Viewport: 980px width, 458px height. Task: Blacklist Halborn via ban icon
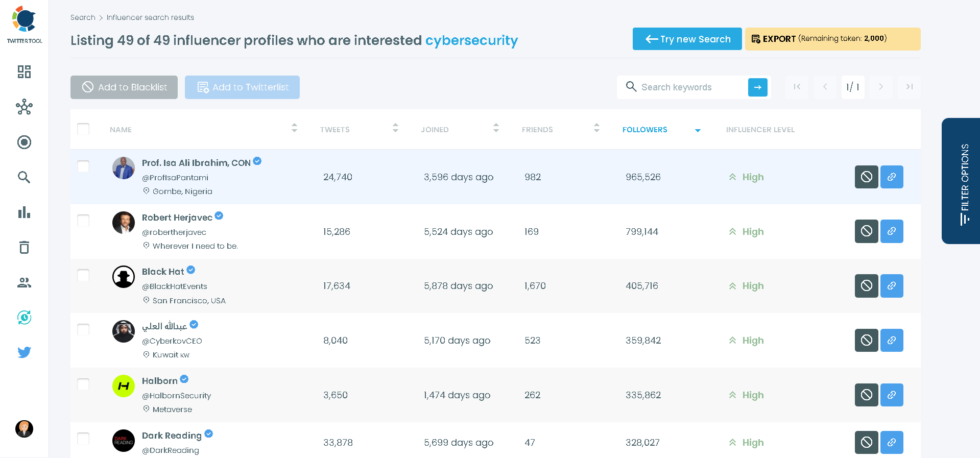[866, 395]
